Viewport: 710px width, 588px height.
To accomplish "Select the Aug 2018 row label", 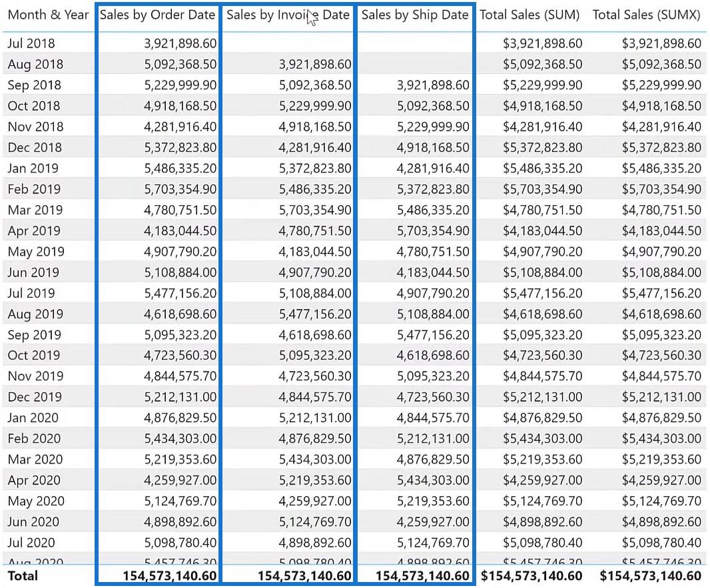I will tap(35, 65).
